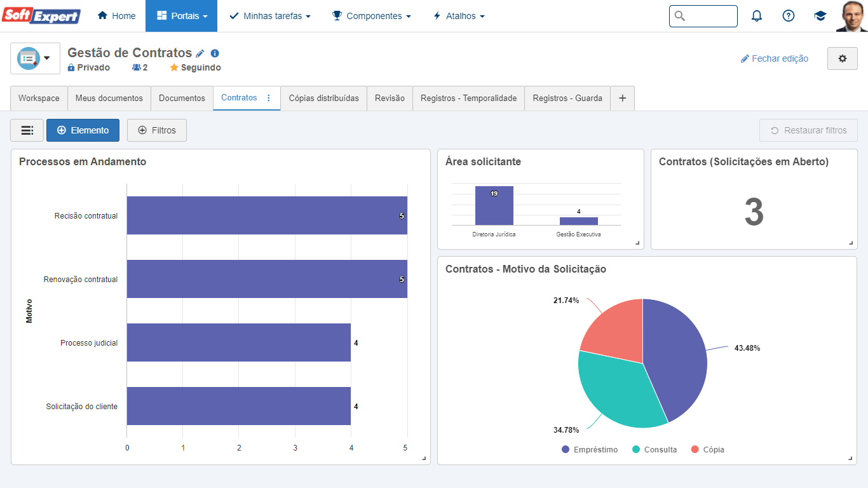Image resolution: width=868 pixels, height=488 pixels.
Task: Open the help question mark icon
Action: pos(788,16)
